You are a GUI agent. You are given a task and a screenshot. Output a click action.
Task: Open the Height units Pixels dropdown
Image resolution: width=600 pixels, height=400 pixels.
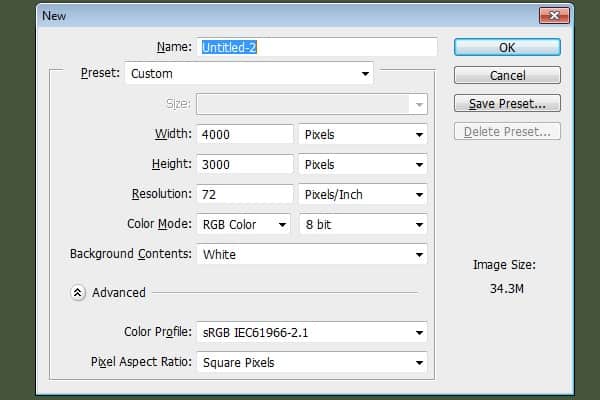(x=363, y=165)
